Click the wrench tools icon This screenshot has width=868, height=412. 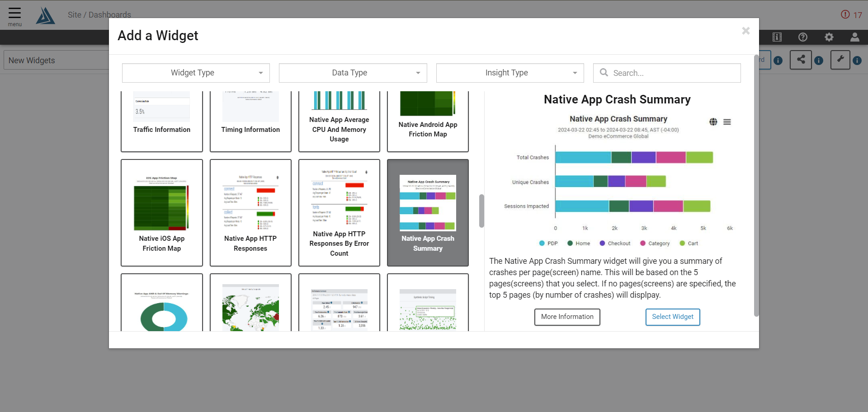(840, 59)
